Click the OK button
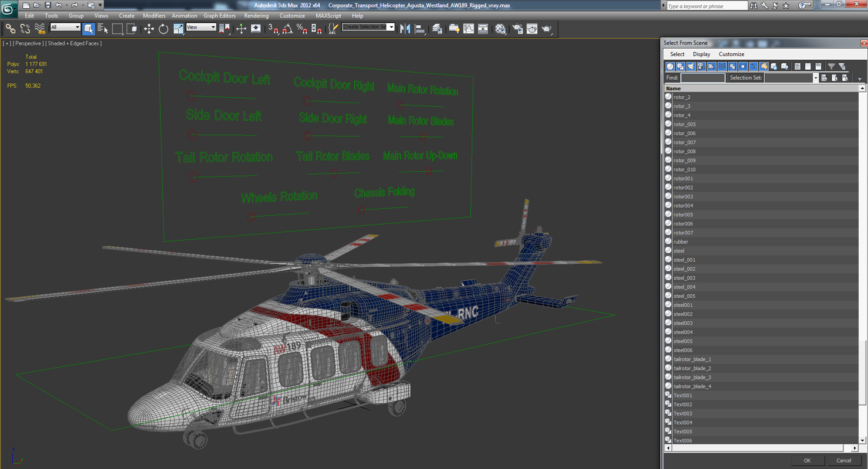Viewport: 868px width, 469px height. pyautogui.click(x=807, y=460)
